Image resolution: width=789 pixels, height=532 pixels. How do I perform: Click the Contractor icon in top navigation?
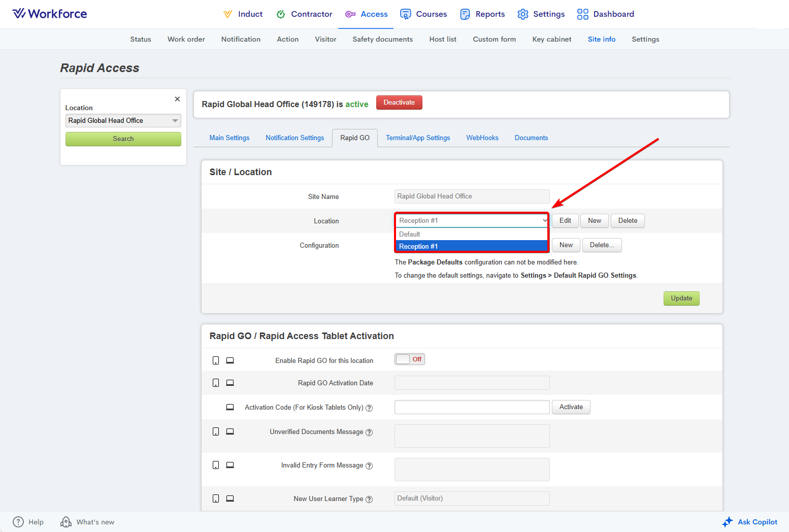[281, 14]
